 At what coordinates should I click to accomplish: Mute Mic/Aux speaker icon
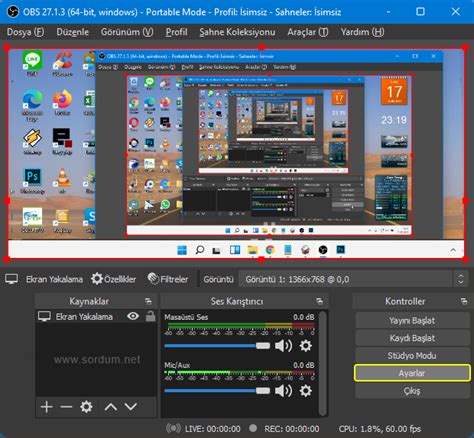(283, 391)
